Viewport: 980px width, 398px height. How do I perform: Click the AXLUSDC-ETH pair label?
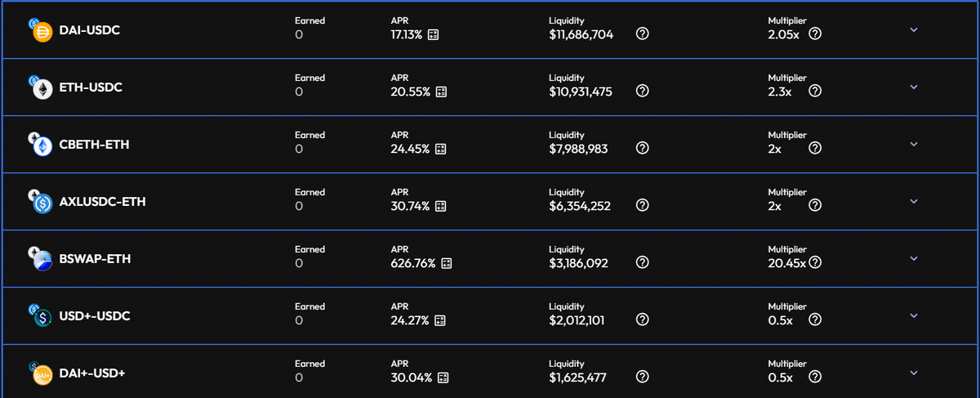point(102,202)
